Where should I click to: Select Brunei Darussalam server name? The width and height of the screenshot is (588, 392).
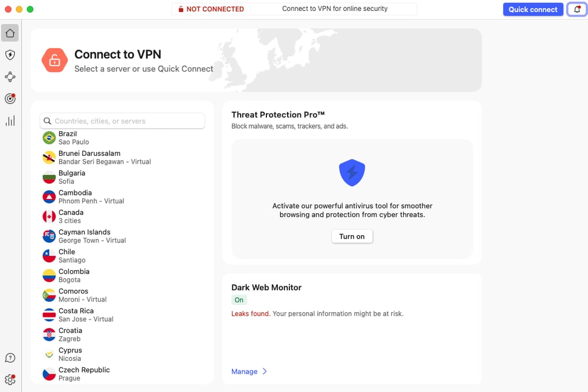(89, 153)
